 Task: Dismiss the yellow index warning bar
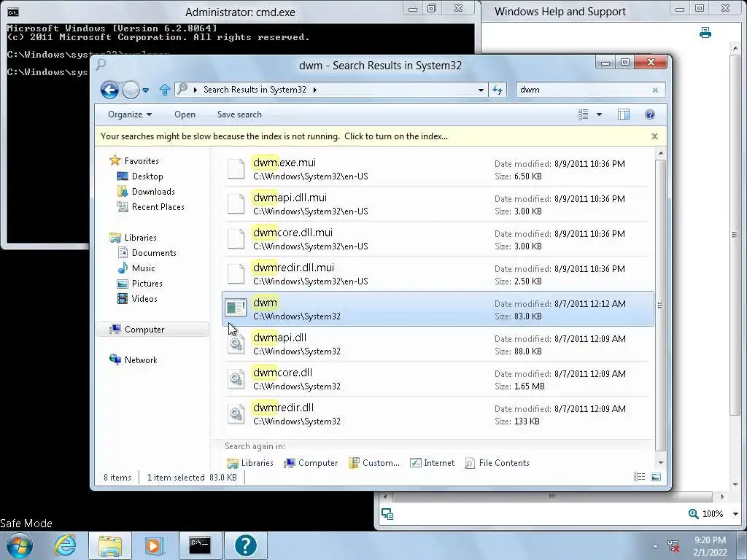tap(654, 136)
